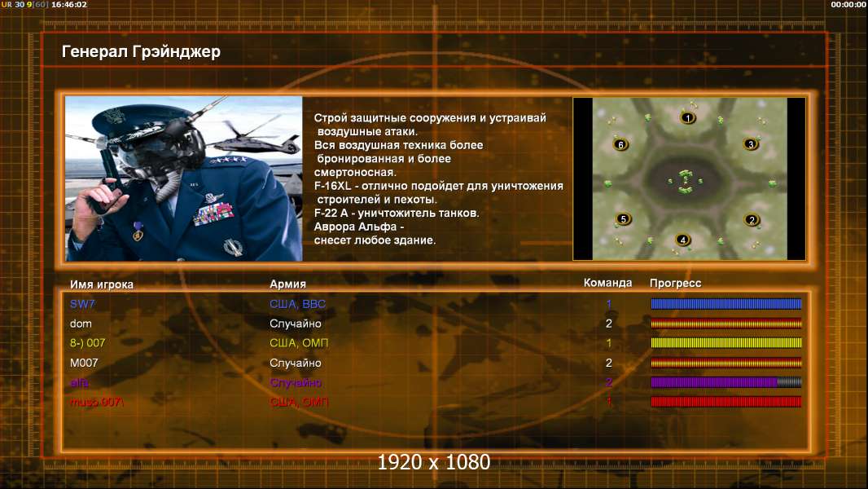This screenshot has height=489, width=868.
Task: Click the 'F-16XL' description line
Action: click(x=438, y=186)
